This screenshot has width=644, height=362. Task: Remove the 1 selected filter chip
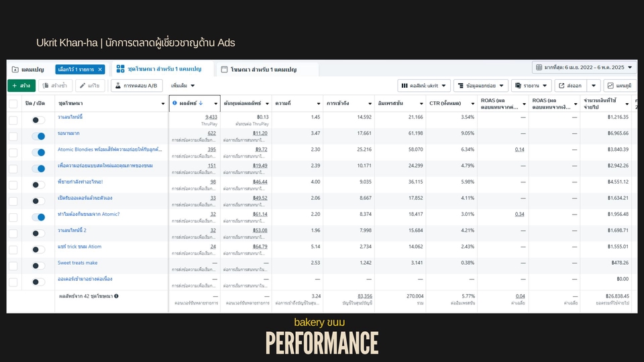pyautogui.click(x=100, y=69)
